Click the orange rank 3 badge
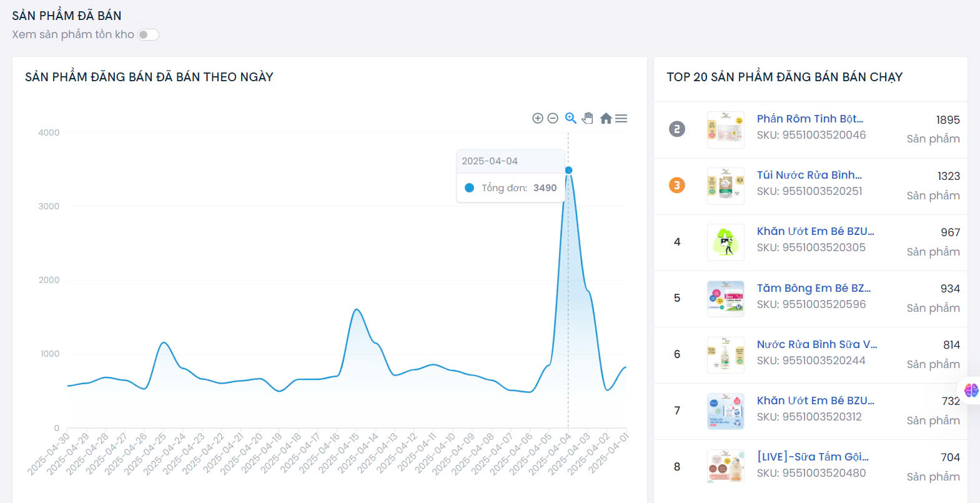Viewport: 980px width, 503px height. tap(677, 186)
